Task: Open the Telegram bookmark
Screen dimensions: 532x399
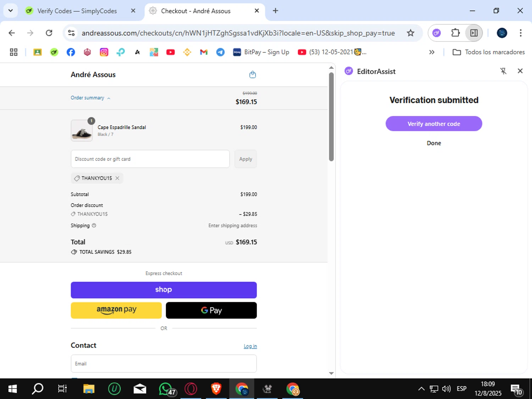Action: pos(220,52)
